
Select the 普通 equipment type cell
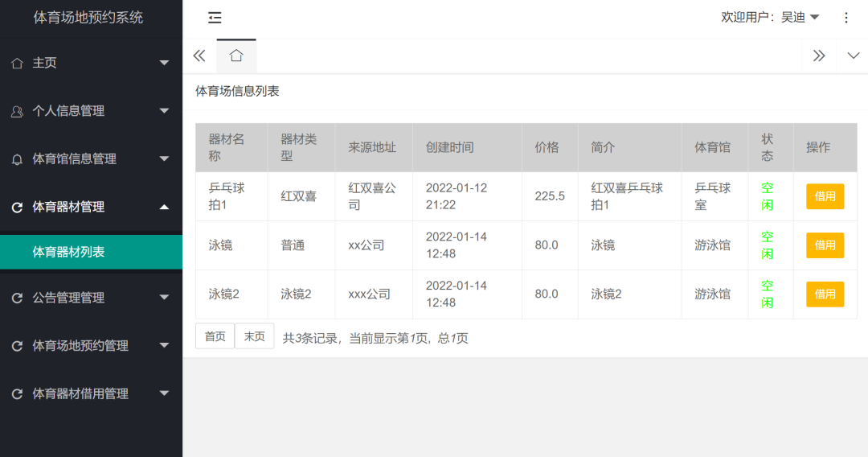click(x=301, y=245)
